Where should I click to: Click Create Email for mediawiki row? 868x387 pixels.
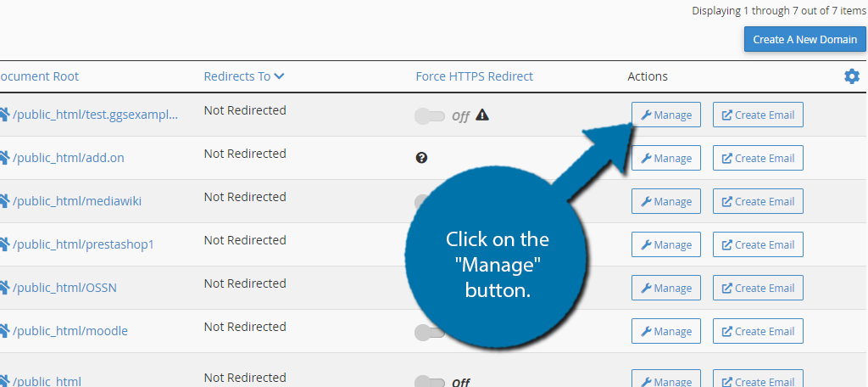758,201
